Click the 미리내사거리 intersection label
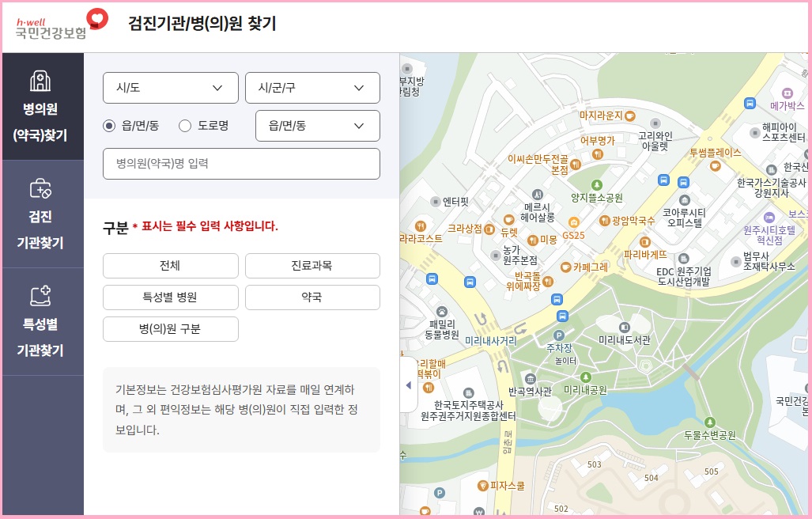 tap(490, 341)
